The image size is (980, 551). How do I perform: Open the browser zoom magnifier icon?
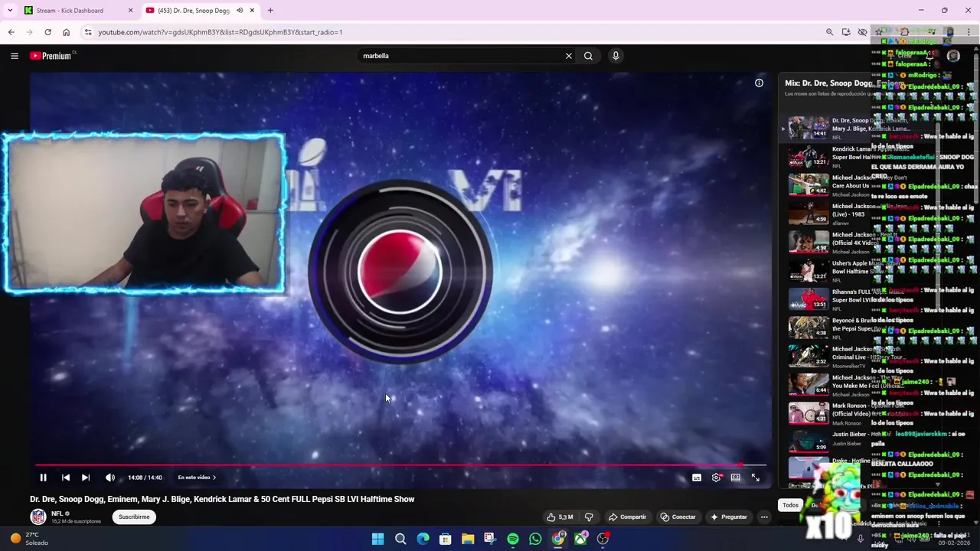click(829, 32)
